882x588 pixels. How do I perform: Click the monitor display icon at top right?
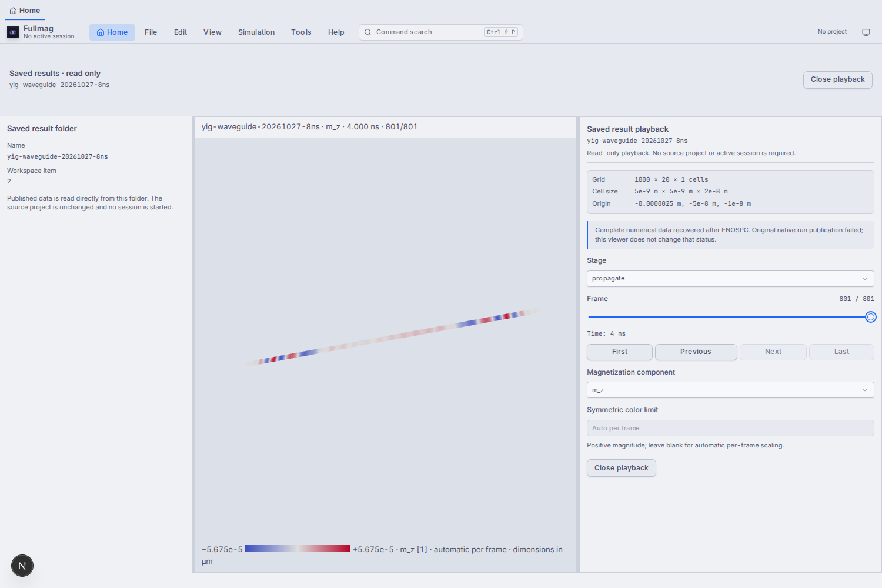(x=866, y=32)
